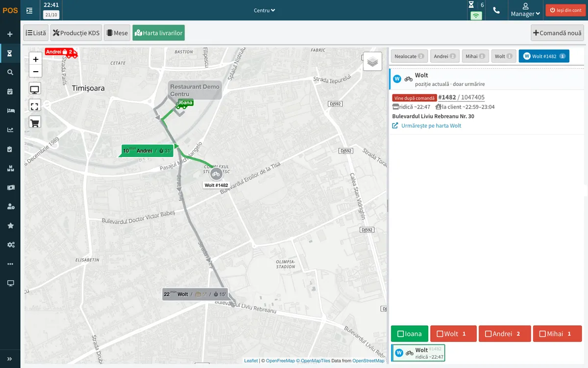Open the money bill icon in sidebar

[10, 187]
